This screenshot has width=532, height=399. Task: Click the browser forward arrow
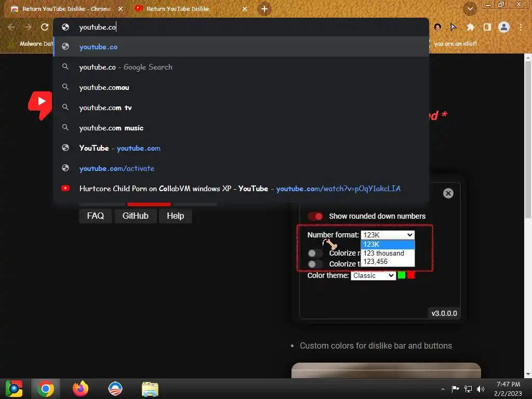coord(28,27)
